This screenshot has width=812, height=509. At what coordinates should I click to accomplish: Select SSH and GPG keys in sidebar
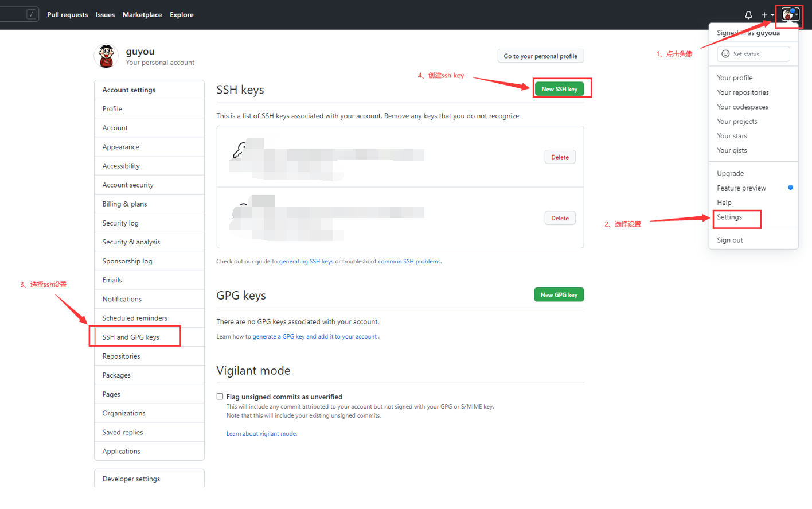tap(149, 337)
